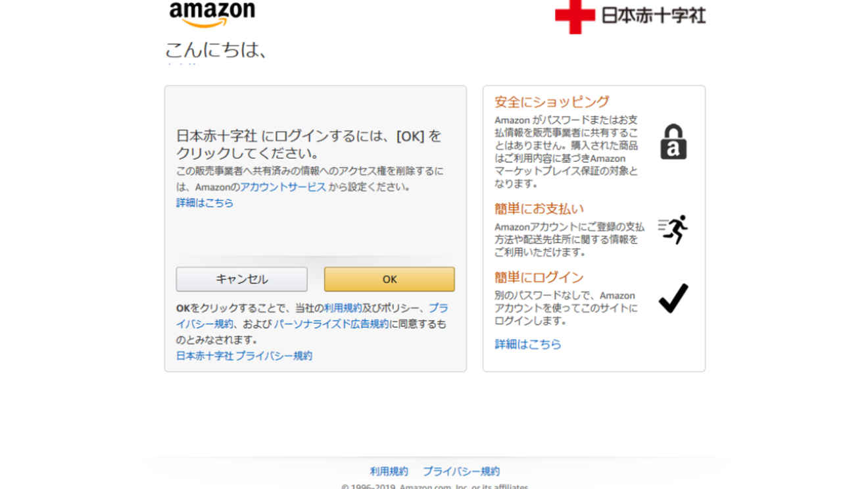Screen dimensions: 868x489
Task: Open 詳細はこちら link below account access text
Action: tap(205, 203)
